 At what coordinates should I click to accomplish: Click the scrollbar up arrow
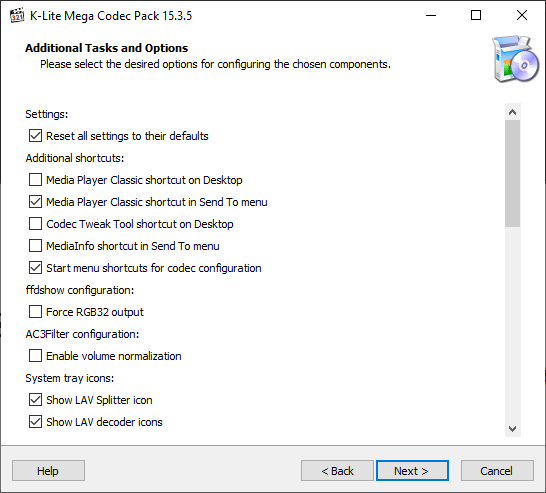point(512,112)
